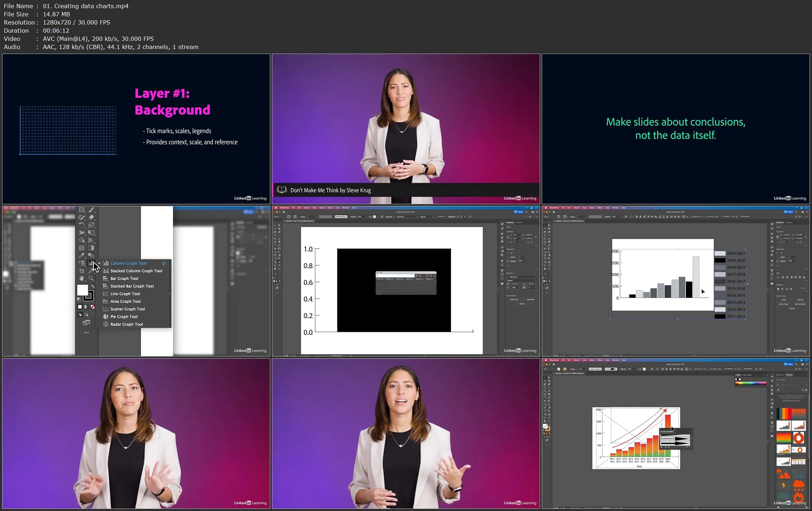Switch to the Color Guide tab
This screenshot has width=812, height=511.
click(x=747, y=375)
